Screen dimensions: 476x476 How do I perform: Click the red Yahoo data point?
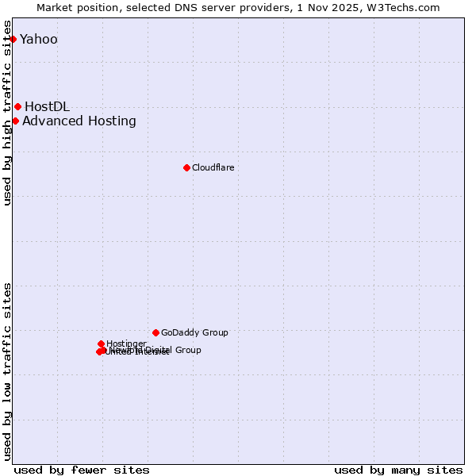(13, 39)
